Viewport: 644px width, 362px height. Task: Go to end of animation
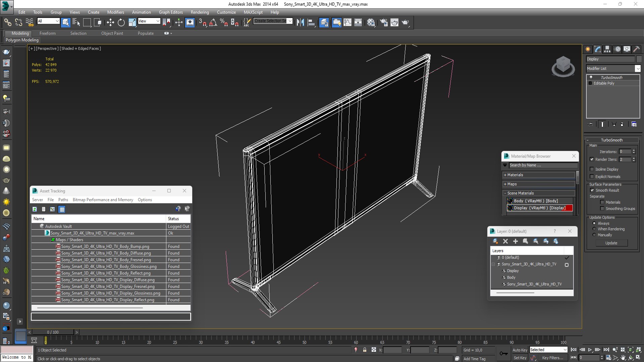click(606, 350)
